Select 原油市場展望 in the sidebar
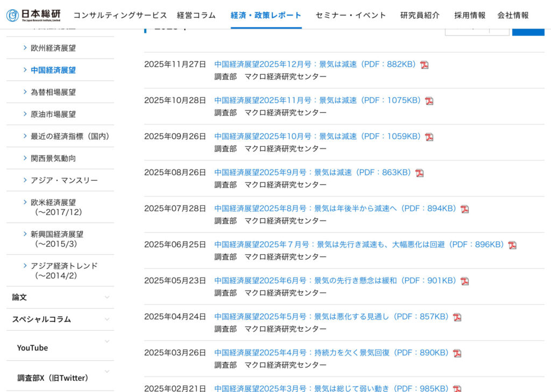551x392 pixels. click(x=53, y=114)
